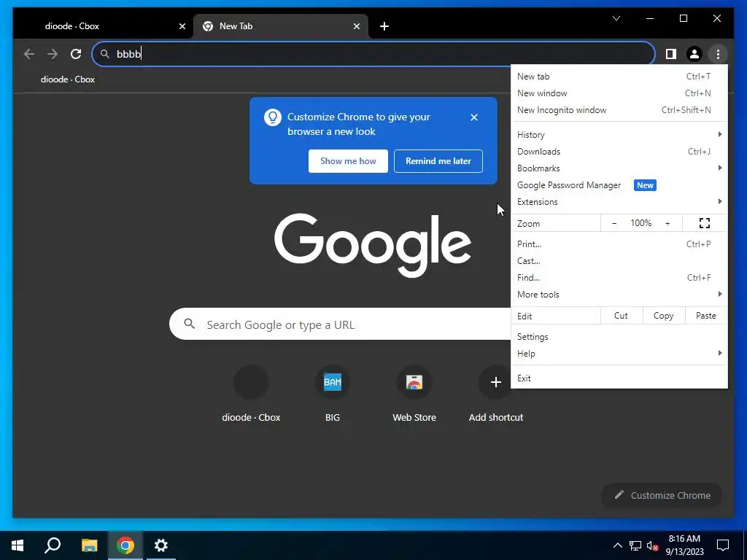Open the notification center icon

point(723,545)
